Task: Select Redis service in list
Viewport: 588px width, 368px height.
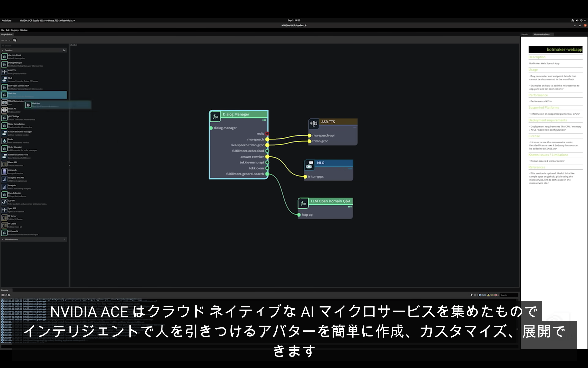Action: [34, 141]
